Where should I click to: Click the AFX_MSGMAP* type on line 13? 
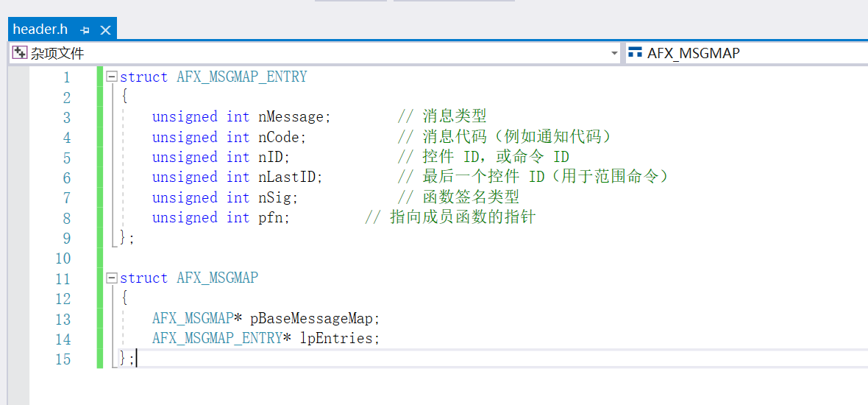[198, 319]
